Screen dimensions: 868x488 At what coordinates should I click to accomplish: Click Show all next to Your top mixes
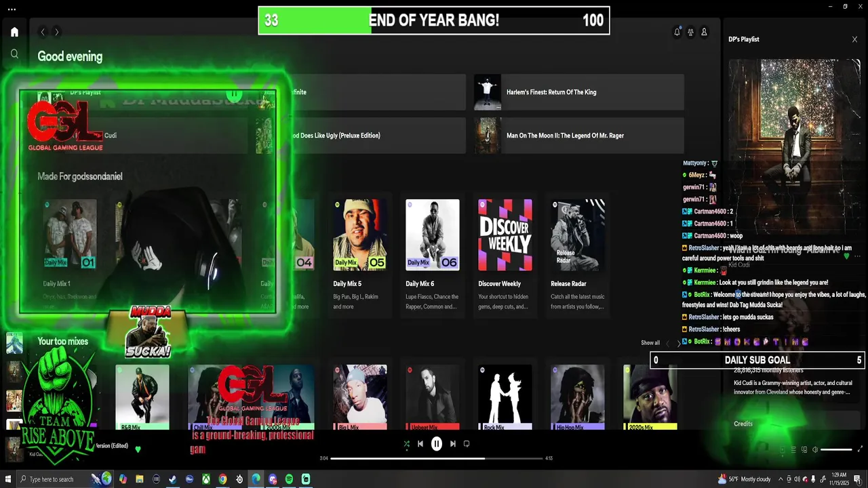tap(650, 343)
